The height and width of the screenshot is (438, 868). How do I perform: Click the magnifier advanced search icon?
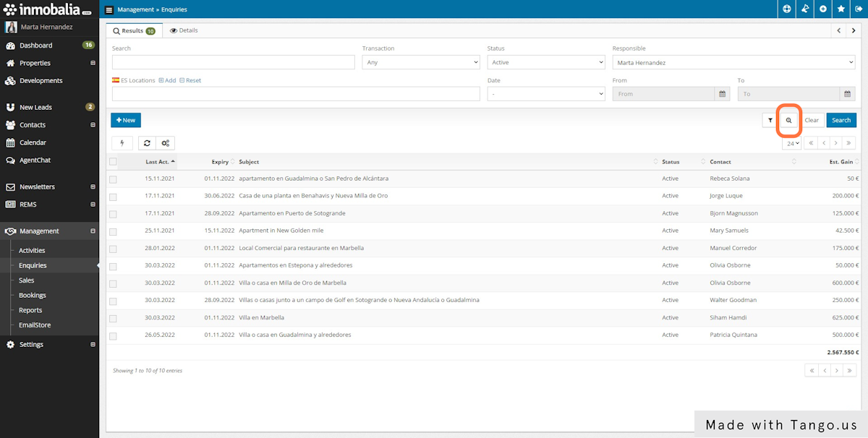click(x=788, y=121)
